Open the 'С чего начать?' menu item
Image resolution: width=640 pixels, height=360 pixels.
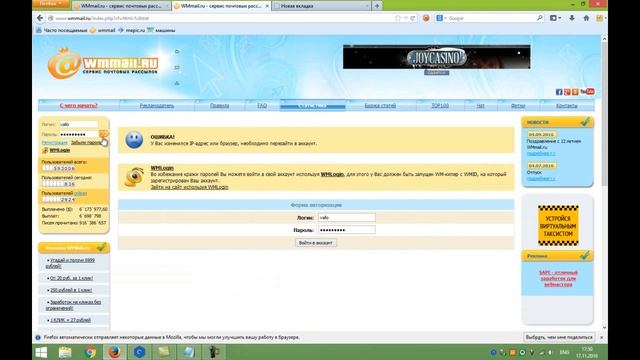tap(79, 105)
